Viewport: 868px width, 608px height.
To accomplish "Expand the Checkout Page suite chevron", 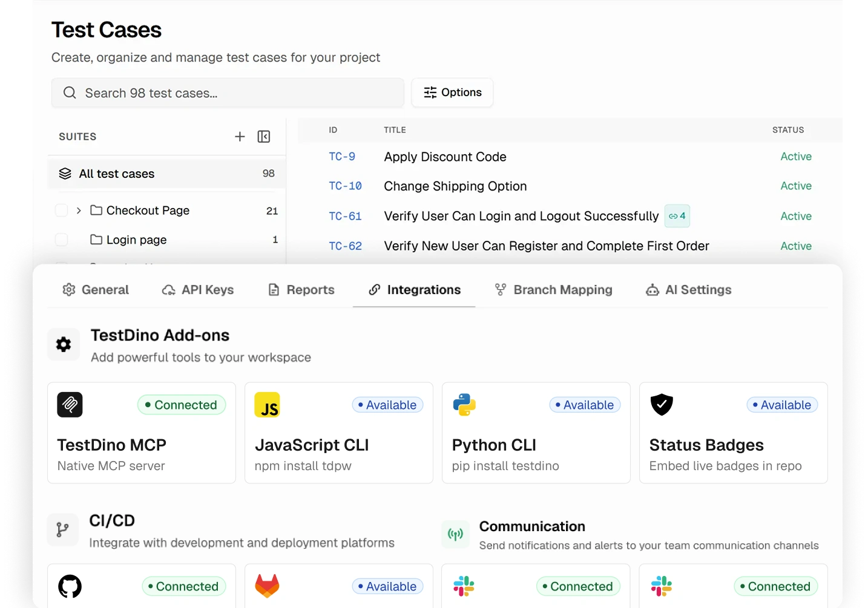I will pos(79,211).
